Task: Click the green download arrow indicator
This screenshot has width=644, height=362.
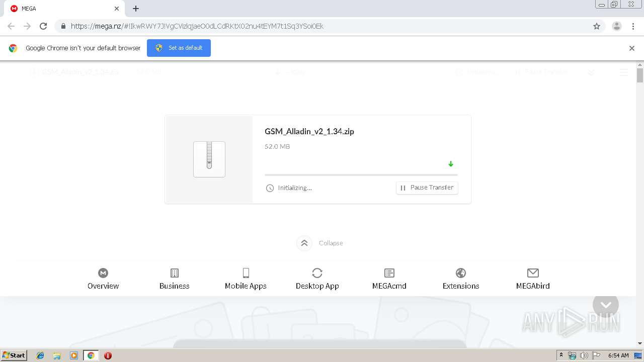Action: click(451, 164)
